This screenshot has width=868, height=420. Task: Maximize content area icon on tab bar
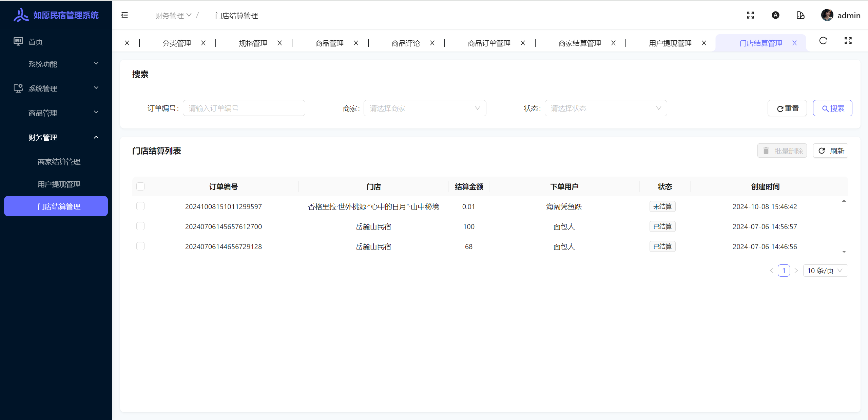848,41
